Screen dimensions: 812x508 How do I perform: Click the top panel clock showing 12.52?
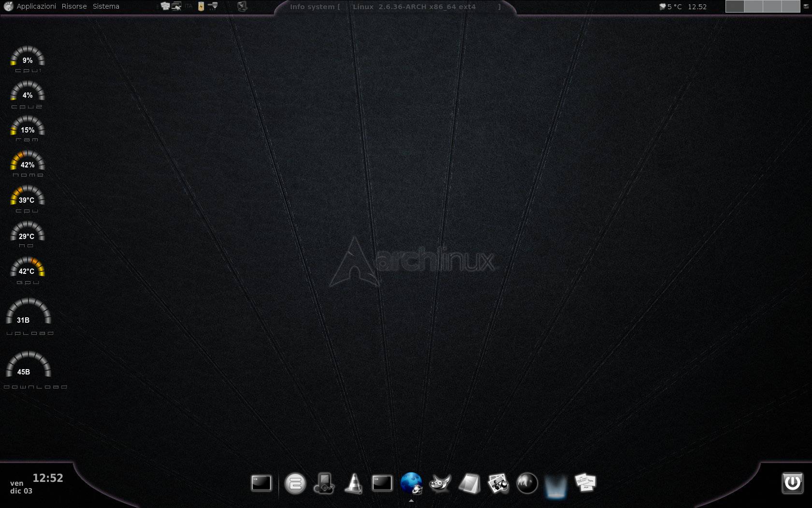pyautogui.click(x=697, y=7)
